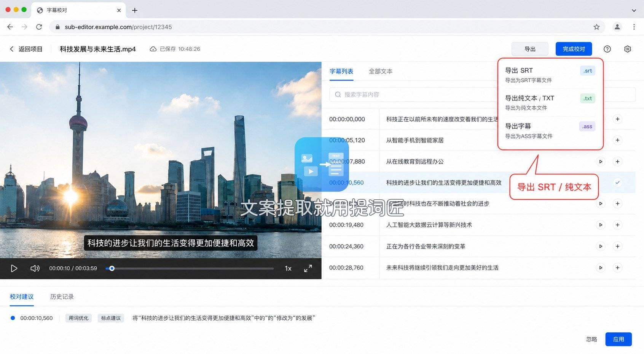Add subtitle after 未来科技将继续 row
644x354 pixels.
[x=617, y=268]
